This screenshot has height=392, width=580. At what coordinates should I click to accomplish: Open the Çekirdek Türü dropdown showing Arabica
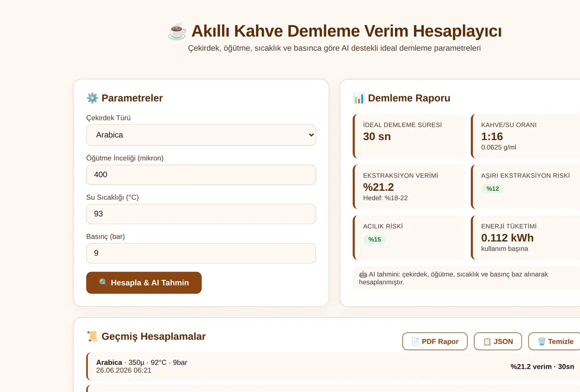(201, 135)
